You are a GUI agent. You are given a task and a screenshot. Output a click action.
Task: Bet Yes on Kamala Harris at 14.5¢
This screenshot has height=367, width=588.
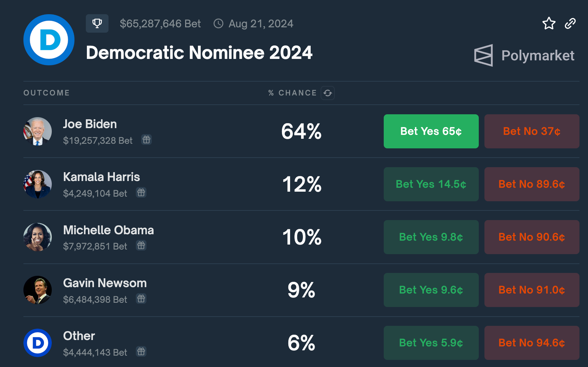431,184
